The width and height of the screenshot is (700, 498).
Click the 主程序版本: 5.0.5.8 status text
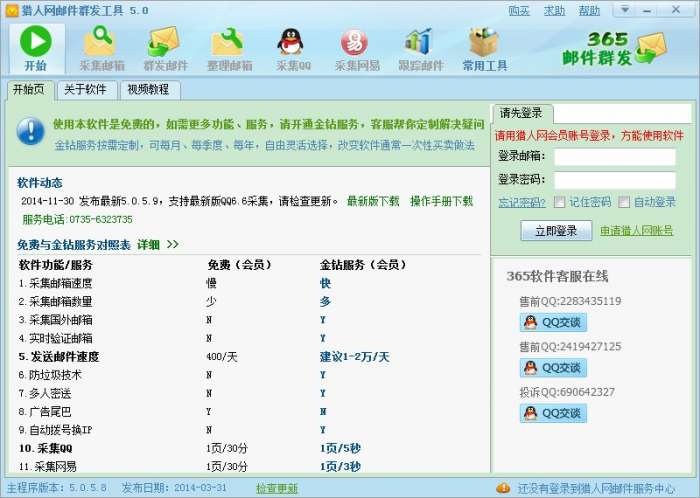pos(57,488)
